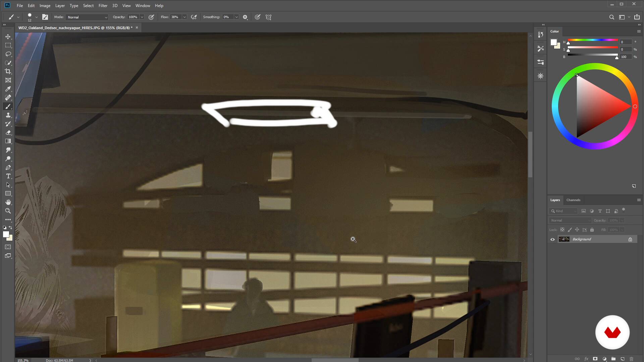Click the foreground color swatch in toolbar
The height and width of the screenshot is (362, 644).
click(6, 234)
